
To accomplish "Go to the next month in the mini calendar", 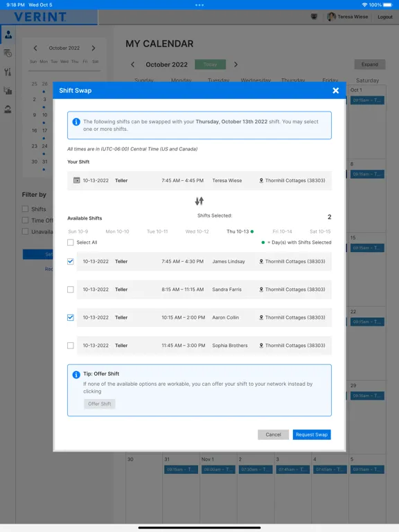I will click(94, 48).
